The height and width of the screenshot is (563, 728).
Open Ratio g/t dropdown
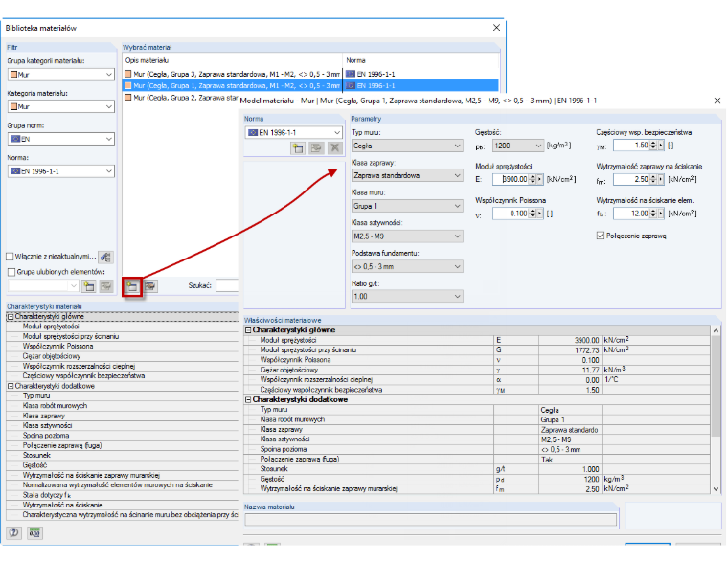click(x=457, y=296)
